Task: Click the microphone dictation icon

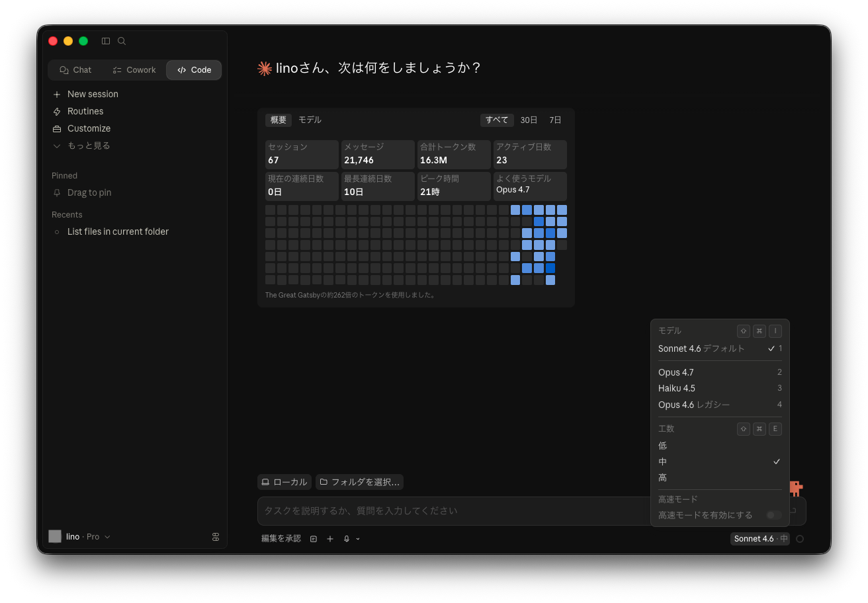Action: (347, 539)
